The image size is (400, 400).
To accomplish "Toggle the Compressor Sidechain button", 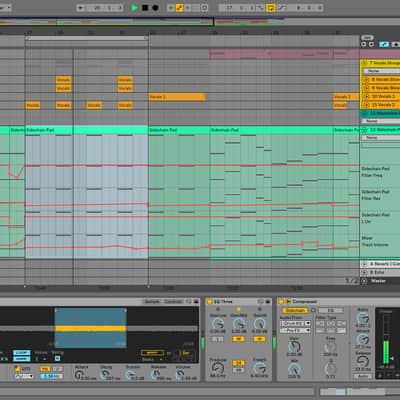I will coord(295,310).
